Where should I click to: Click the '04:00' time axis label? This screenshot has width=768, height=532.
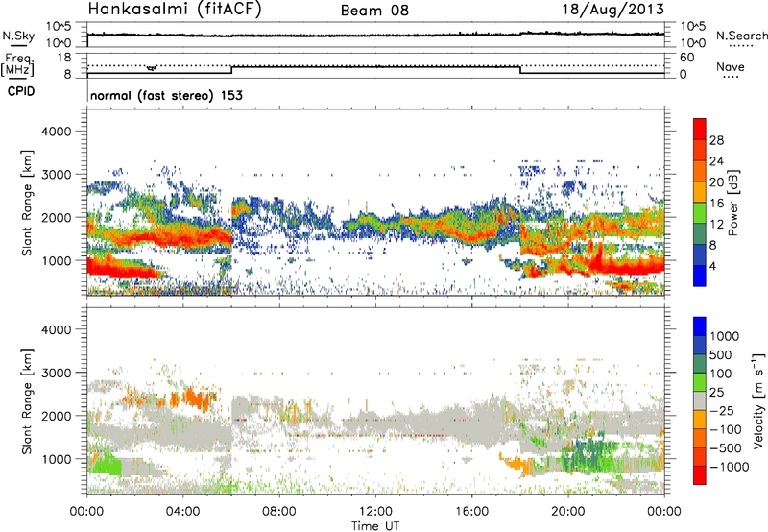tap(183, 512)
